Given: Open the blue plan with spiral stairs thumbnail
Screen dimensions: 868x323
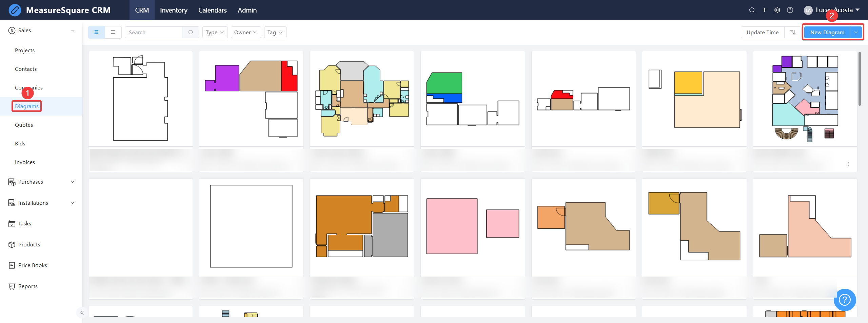Looking at the screenshot, I should (805, 99).
